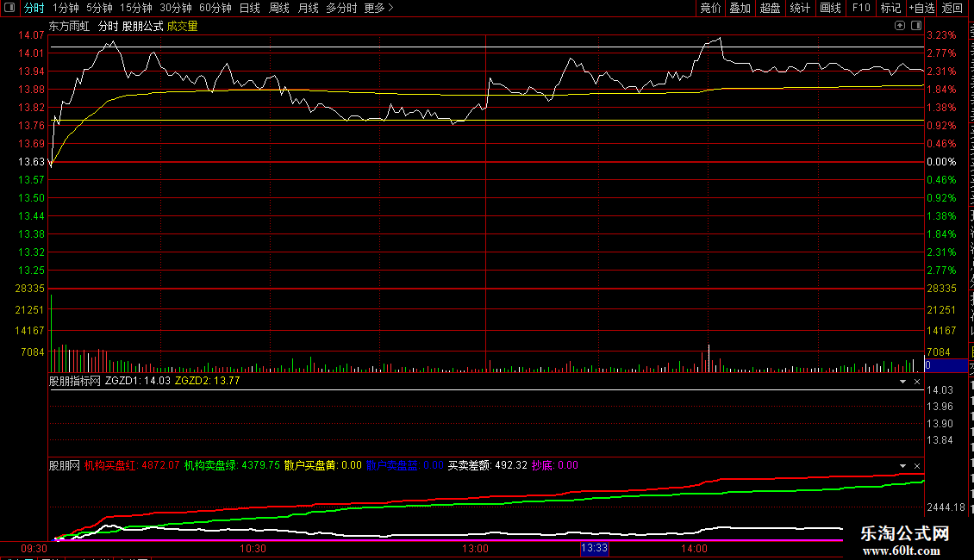Screen dimensions: 974x560
Task: Open the 月线 monthly chart
Action: pos(308,8)
